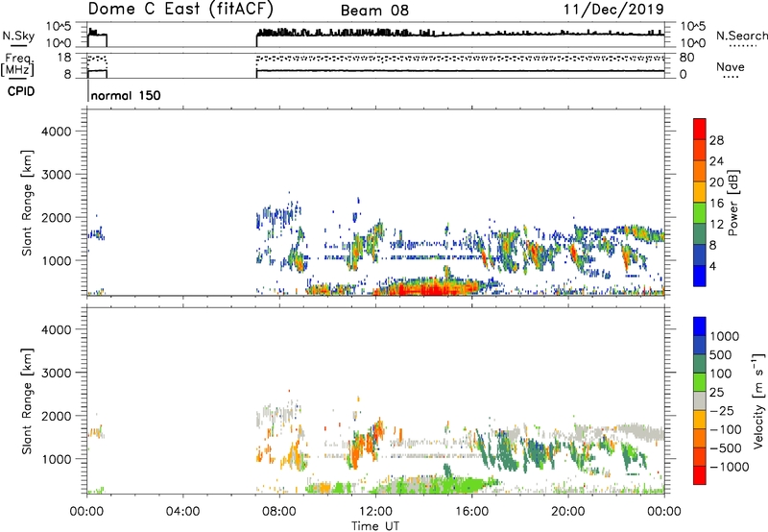The height and width of the screenshot is (532, 768).
Task: Select the 'normal 150' CPID text
Action: (126, 95)
